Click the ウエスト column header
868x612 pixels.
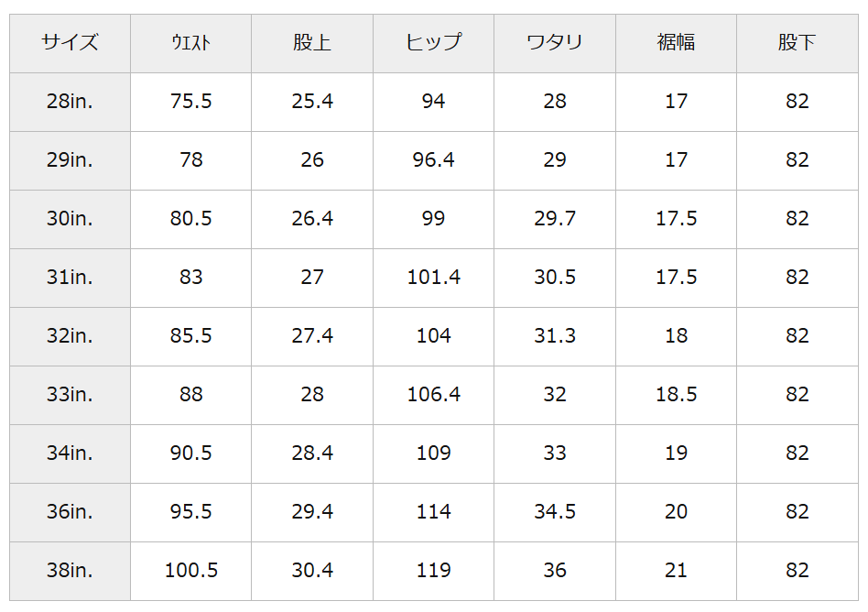point(190,42)
